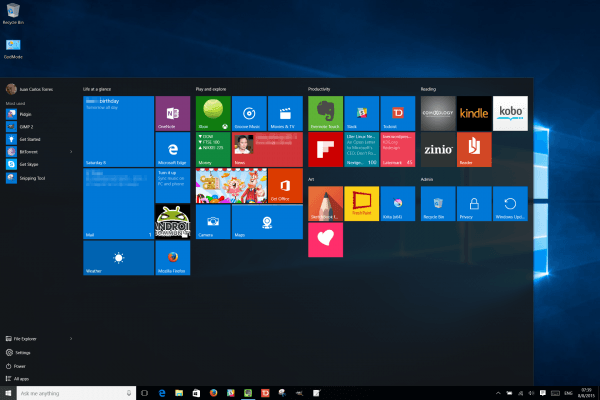Open the Zinio tile

click(438, 149)
